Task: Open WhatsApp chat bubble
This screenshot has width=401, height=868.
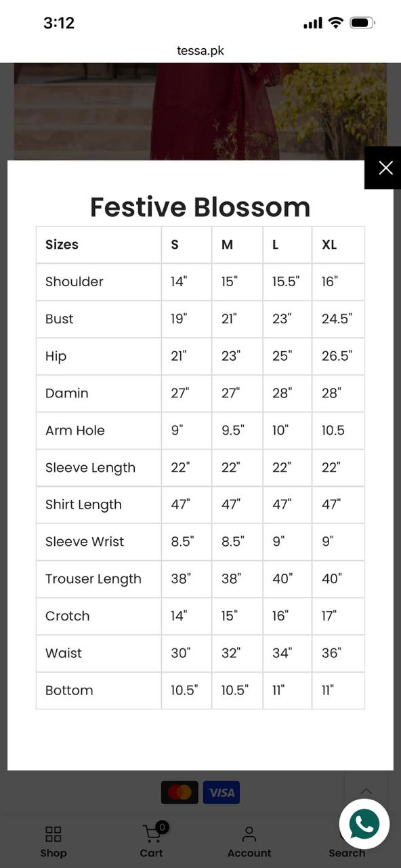Action: 364,824
